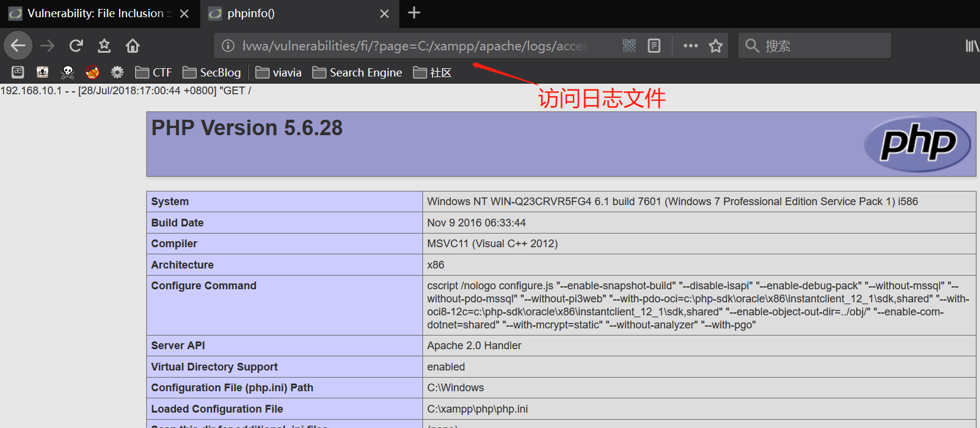The height and width of the screenshot is (428, 980).
Task: Open the CTF bookmark folder
Action: point(153,72)
